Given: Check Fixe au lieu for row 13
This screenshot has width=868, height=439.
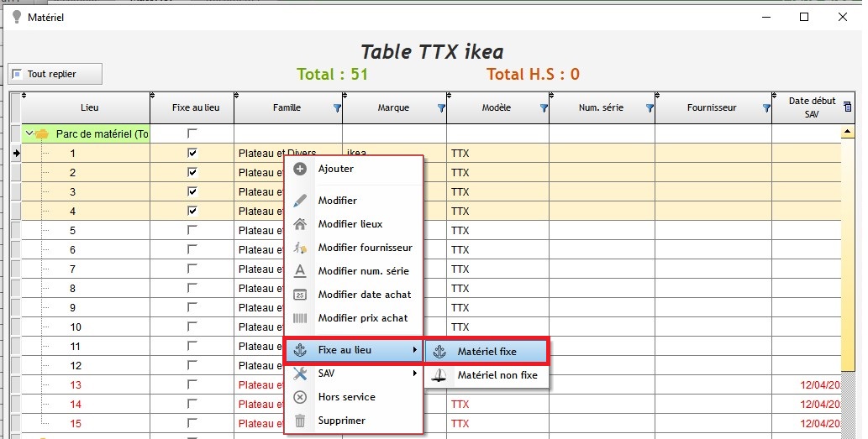Looking at the screenshot, I should tap(192, 384).
